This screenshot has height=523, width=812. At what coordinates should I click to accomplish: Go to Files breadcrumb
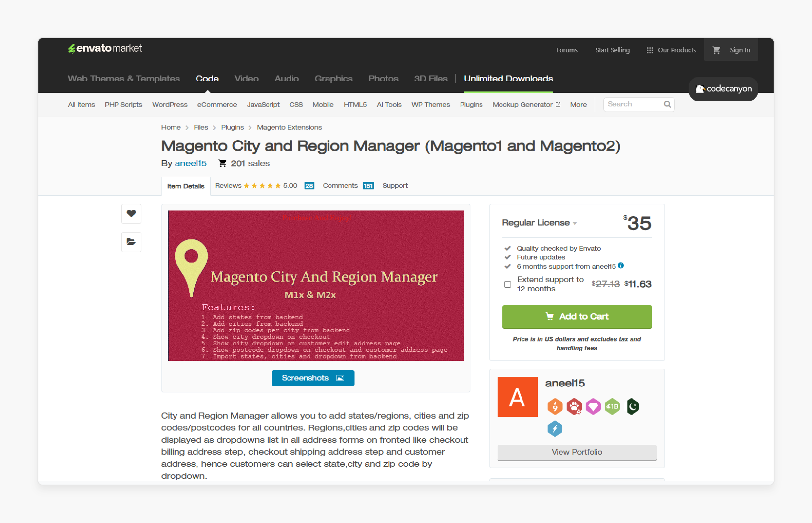pyautogui.click(x=201, y=128)
